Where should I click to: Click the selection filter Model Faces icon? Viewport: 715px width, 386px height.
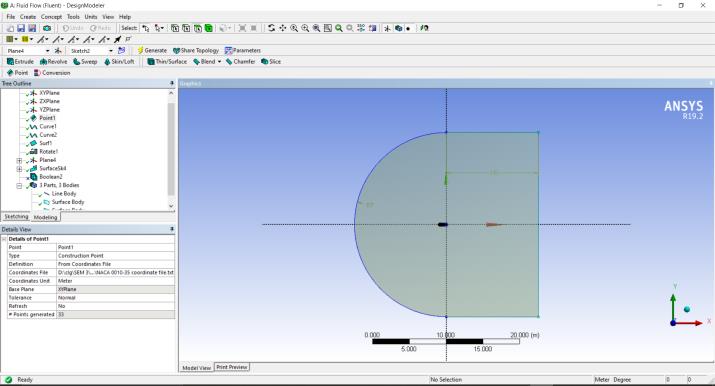click(x=197, y=28)
